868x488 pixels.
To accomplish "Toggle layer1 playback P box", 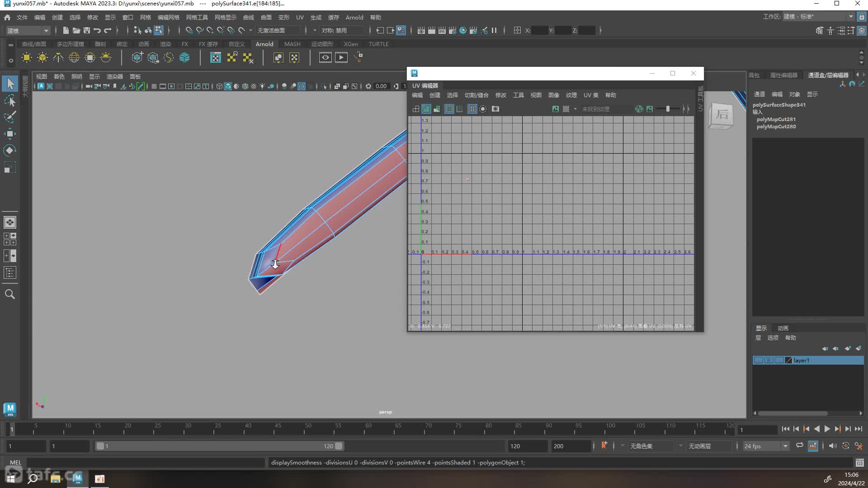I will pyautogui.click(x=769, y=360).
